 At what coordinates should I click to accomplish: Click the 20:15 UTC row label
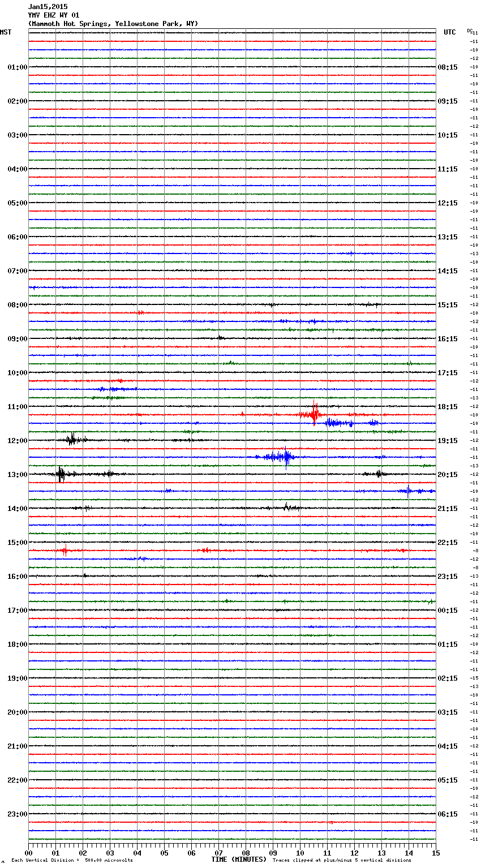pyautogui.click(x=448, y=475)
